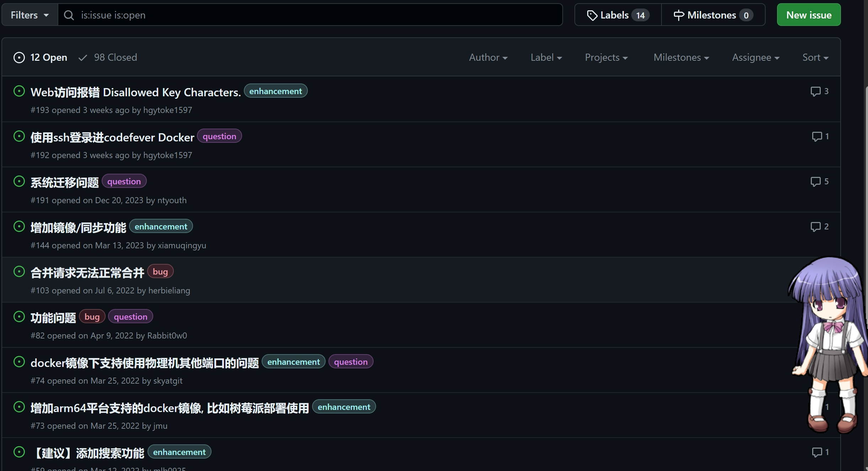
Task: Open the Milestones page
Action: 713,15
